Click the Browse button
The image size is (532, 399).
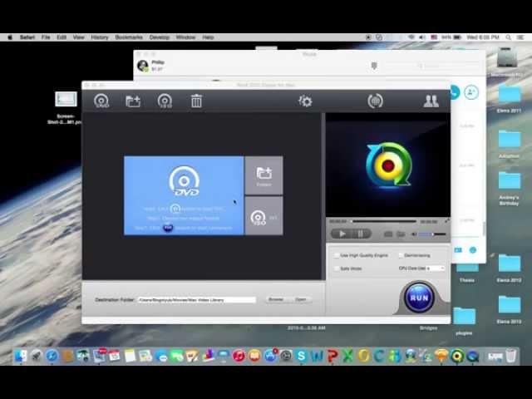click(x=276, y=299)
